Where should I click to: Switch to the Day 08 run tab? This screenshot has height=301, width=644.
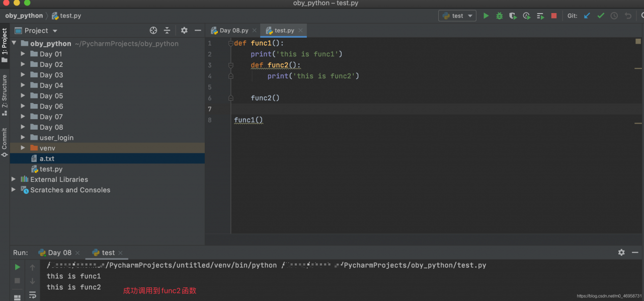coord(59,253)
